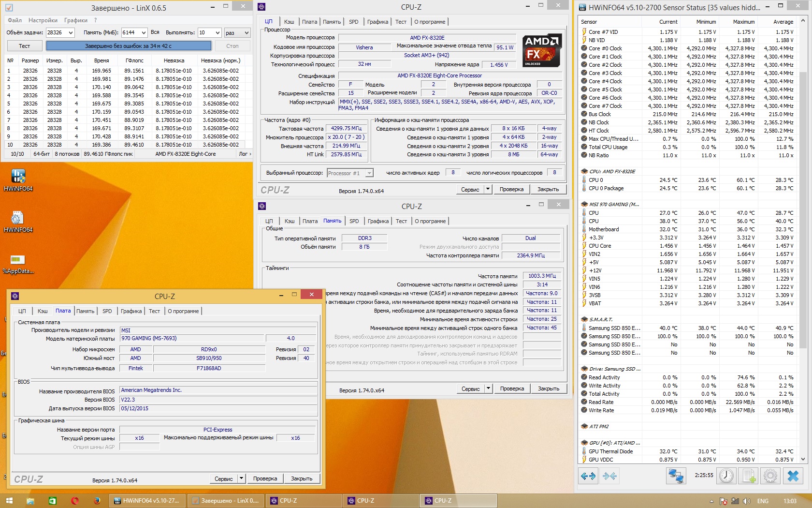Click the title bar icon of the CPU-Z mainboard window

(x=15, y=296)
